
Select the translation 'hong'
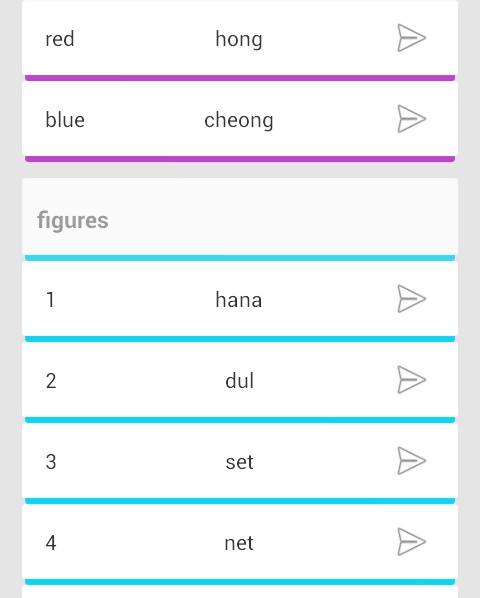tap(239, 40)
